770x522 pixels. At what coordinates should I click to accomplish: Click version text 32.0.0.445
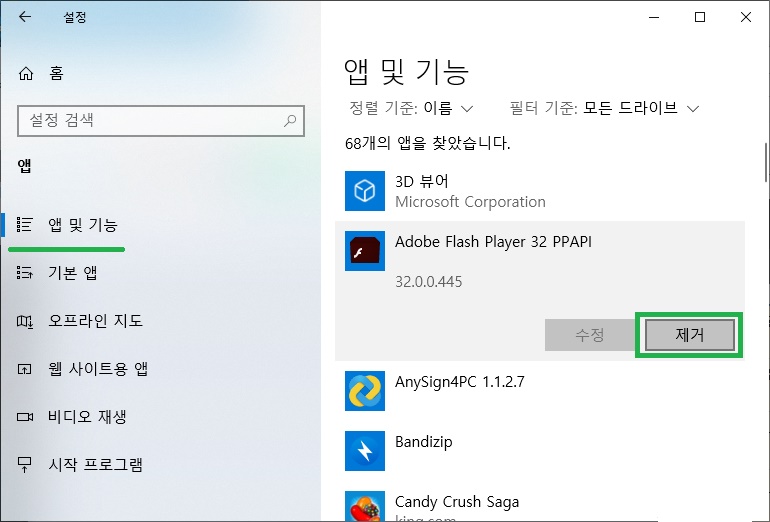(429, 282)
